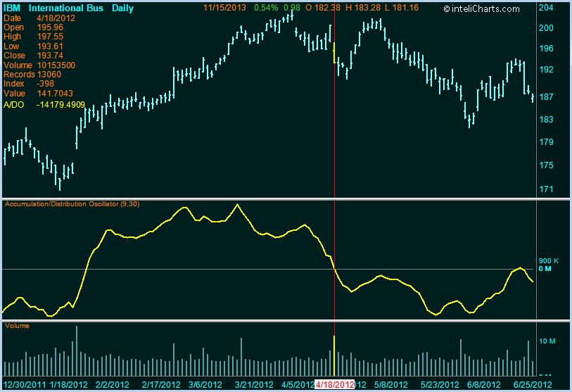Click the 179 price axis label
The height and width of the screenshot is (392, 572).
(x=546, y=142)
